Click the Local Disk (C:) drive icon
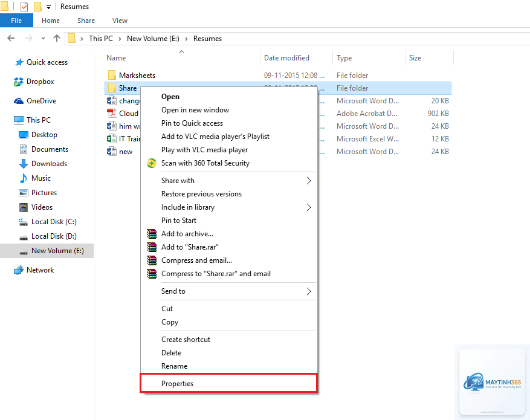The height and width of the screenshot is (420, 530). [x=24, y=222]
